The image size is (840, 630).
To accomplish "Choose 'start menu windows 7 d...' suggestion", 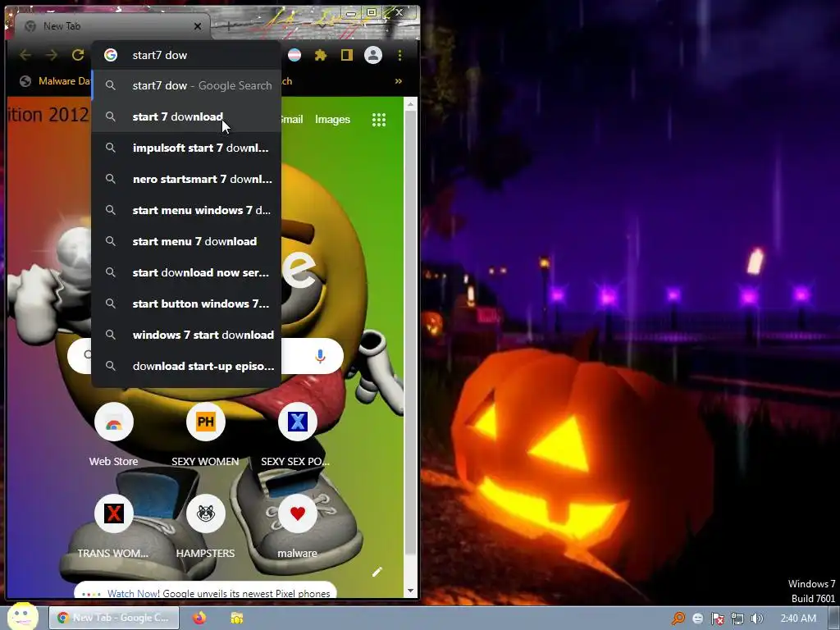I will 186,210.
